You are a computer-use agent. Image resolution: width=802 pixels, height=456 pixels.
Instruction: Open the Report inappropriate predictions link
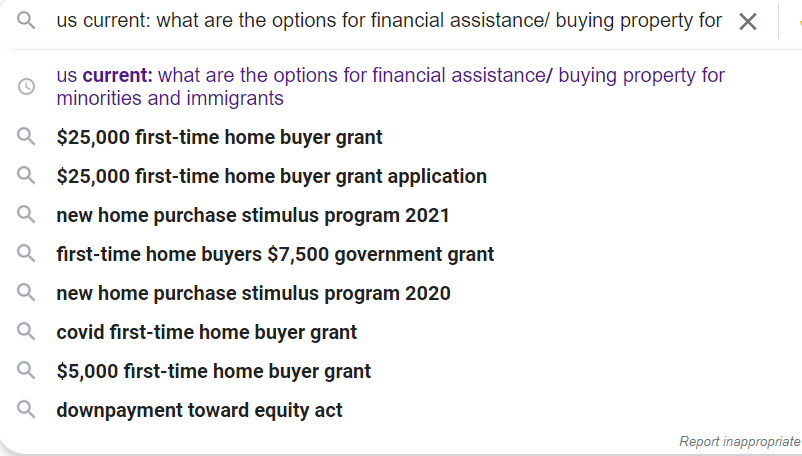click(x=740, y=441)
